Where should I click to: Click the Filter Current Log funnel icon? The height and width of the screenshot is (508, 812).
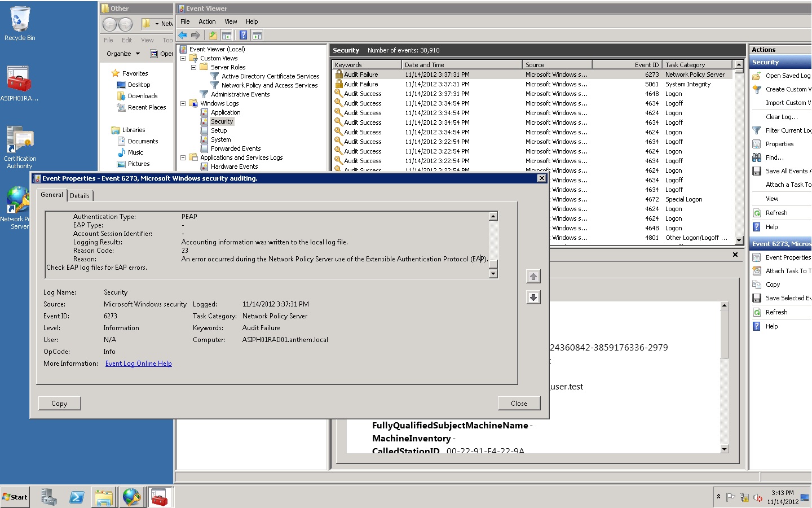point(756,130)
